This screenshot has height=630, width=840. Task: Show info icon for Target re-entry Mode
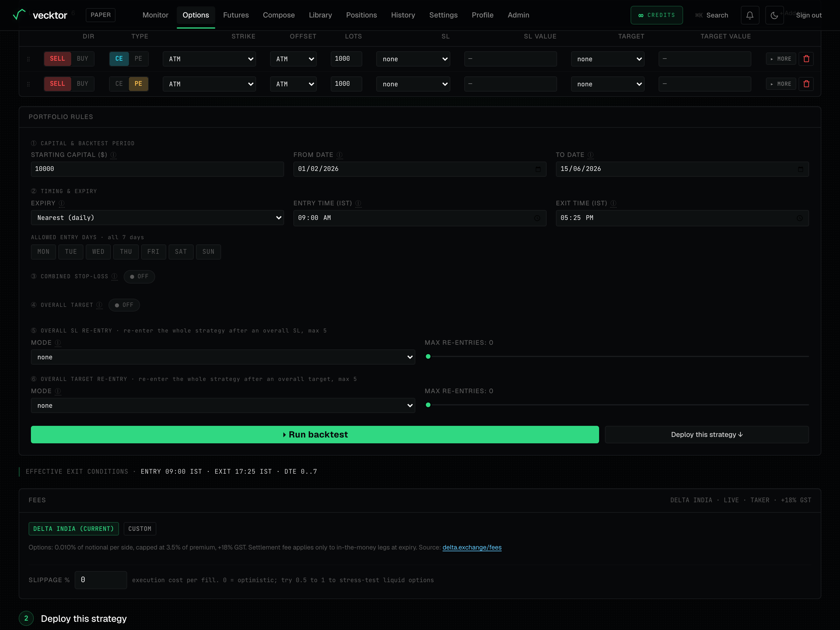pos(58,391)
